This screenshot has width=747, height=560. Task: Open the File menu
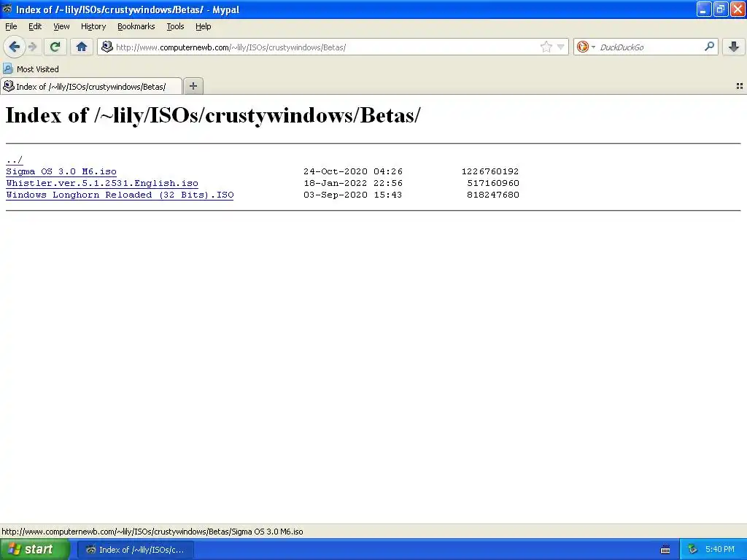tap(11, 26)
